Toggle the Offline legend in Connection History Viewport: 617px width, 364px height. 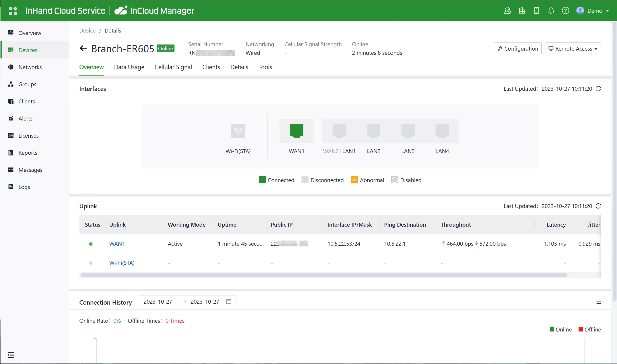point(590,330)
